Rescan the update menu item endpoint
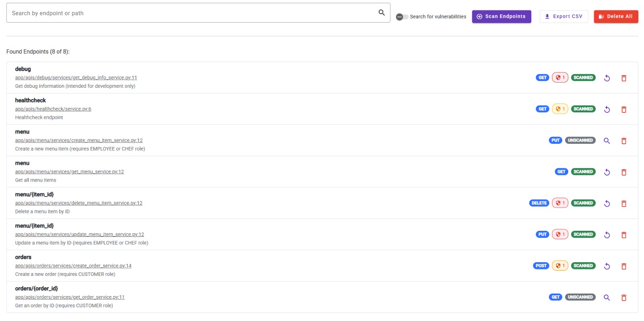 pyautogui.click(x=607, y=235)
